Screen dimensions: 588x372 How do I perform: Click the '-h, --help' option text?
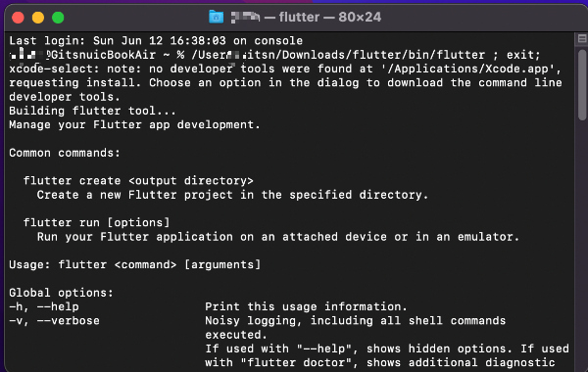coord(44,306)
